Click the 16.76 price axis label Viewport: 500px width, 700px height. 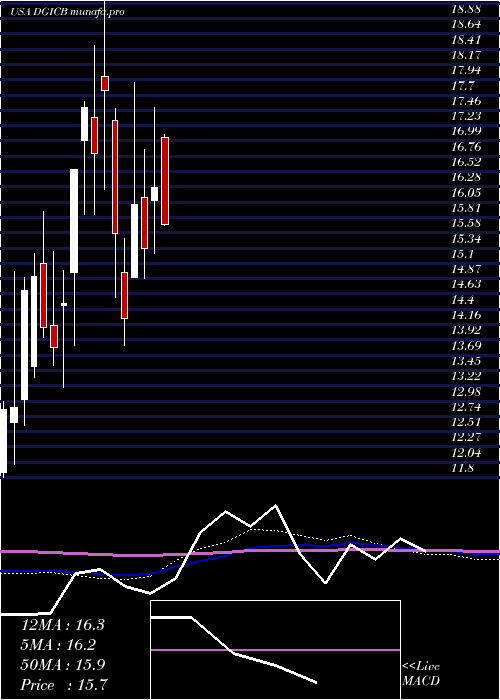(466, 147)
